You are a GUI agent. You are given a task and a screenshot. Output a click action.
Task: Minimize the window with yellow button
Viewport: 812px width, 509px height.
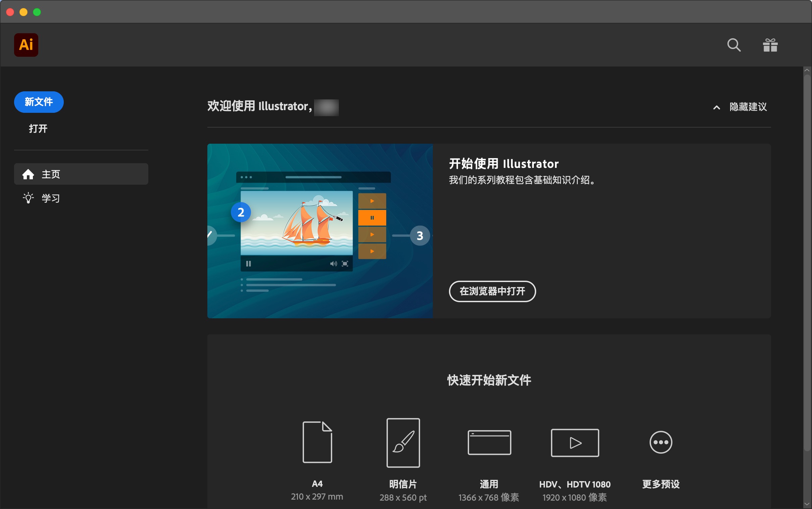click(x=23, y=12)
